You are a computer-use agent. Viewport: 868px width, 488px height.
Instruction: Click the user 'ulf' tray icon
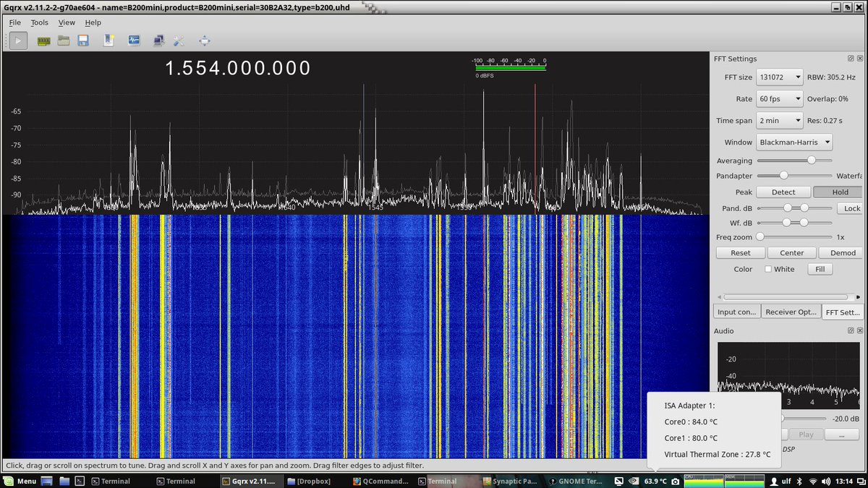click(x=780, y=481)
